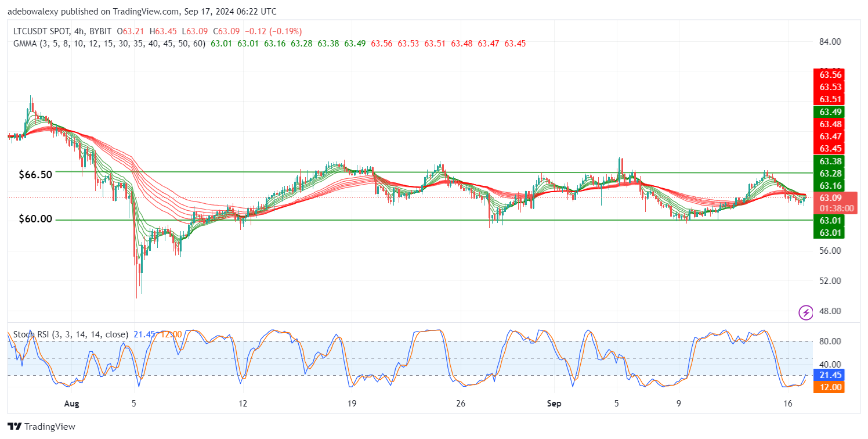Click the red 63.56 price axis tag
Image resolution: width=868 pixels, height=439 pixels.
tap(830, 74)
